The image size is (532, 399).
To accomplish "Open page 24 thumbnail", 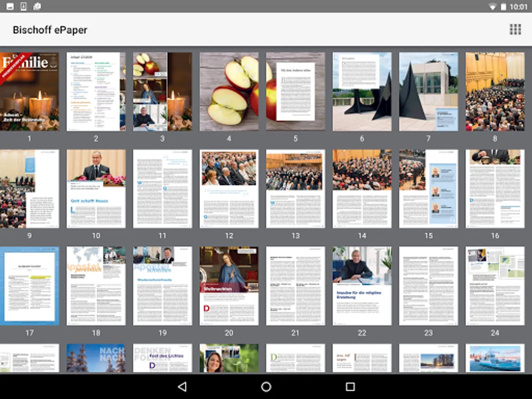I will coord(495,286).
